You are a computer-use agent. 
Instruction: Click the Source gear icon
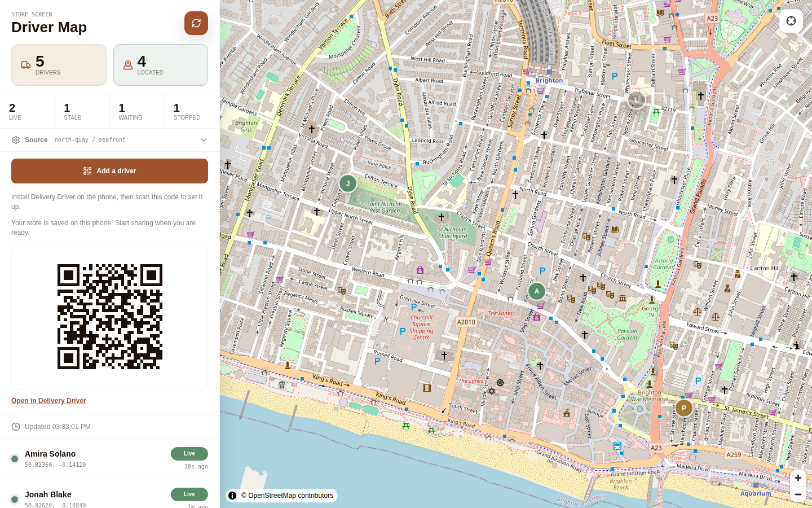16,140
